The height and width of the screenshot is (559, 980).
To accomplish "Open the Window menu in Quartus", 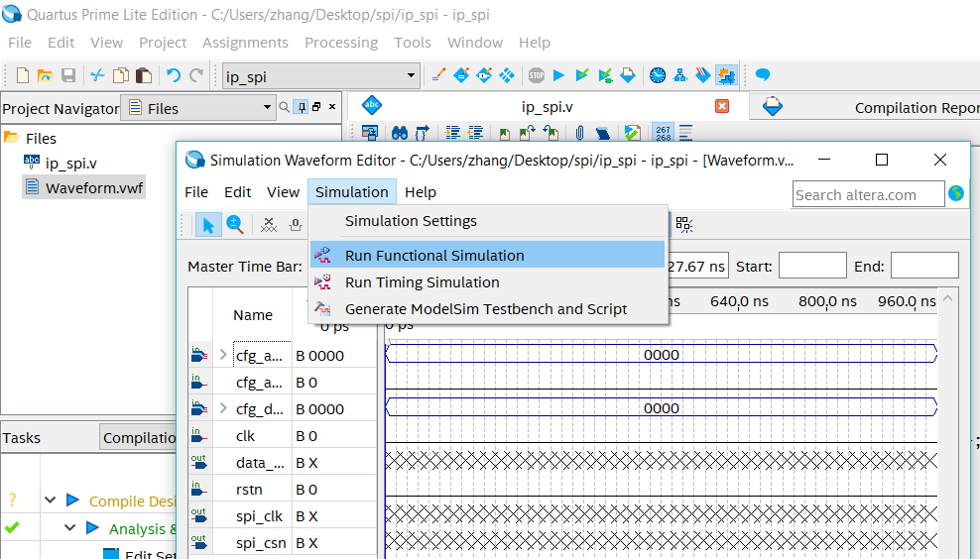I will [475, 43].
